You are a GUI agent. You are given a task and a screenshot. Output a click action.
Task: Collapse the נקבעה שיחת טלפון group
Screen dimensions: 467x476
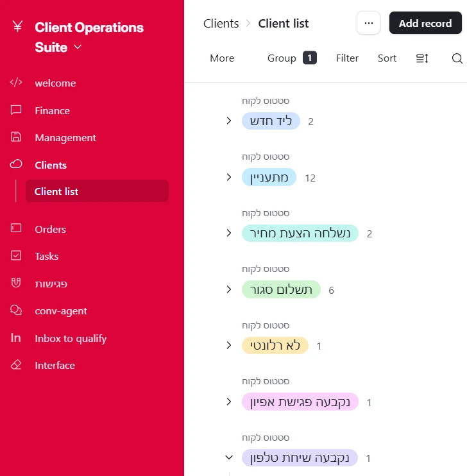[229, 457]
